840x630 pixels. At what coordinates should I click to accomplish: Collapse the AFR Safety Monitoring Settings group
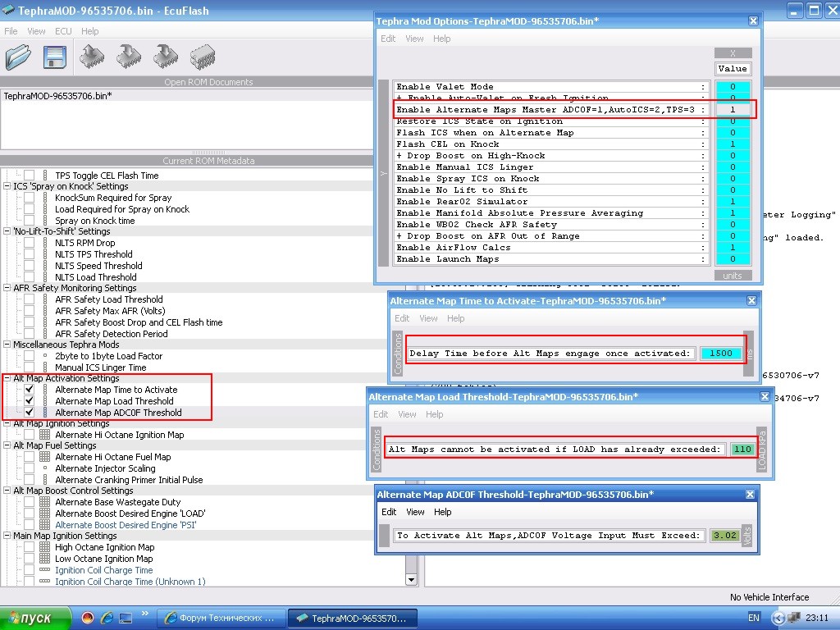tap(7, 288)
